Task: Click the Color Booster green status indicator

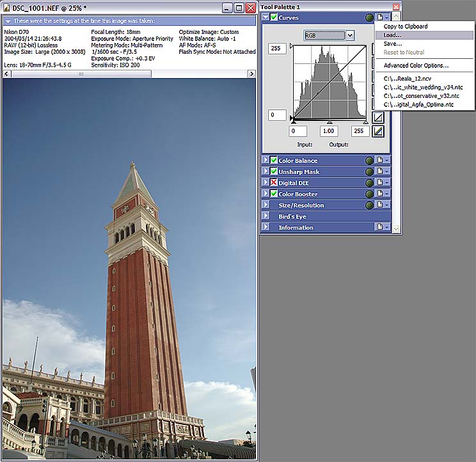Action: click(x=370, y=195)
